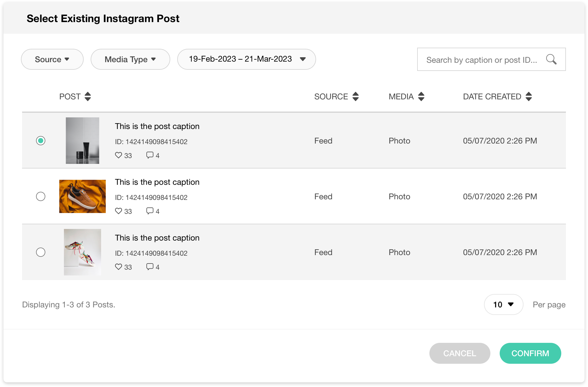
Task: Click the skincare product thumbnail on the first post
Action: (82, 141)
